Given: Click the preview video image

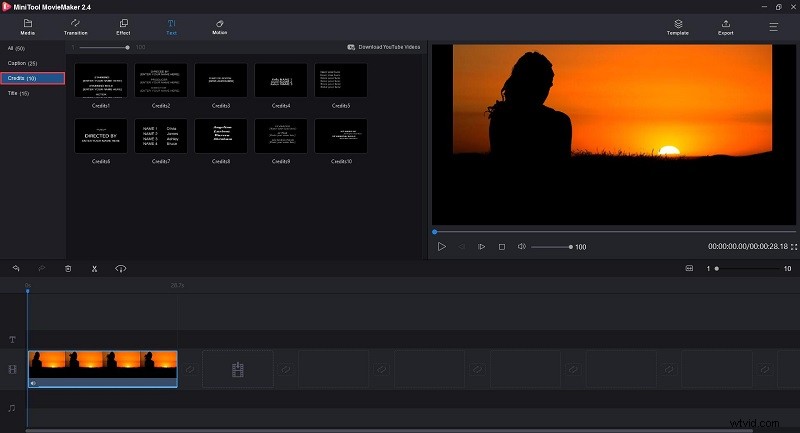Looking at the screenshot, I should (612, 134).
